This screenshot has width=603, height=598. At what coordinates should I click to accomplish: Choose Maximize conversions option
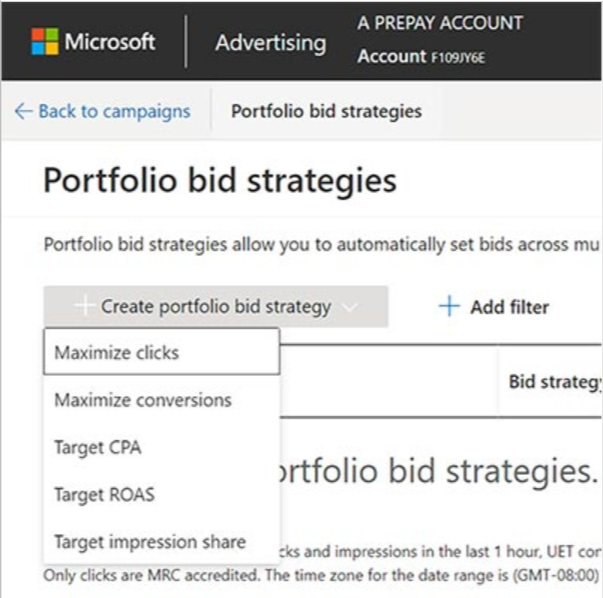(x=162, y=400)
